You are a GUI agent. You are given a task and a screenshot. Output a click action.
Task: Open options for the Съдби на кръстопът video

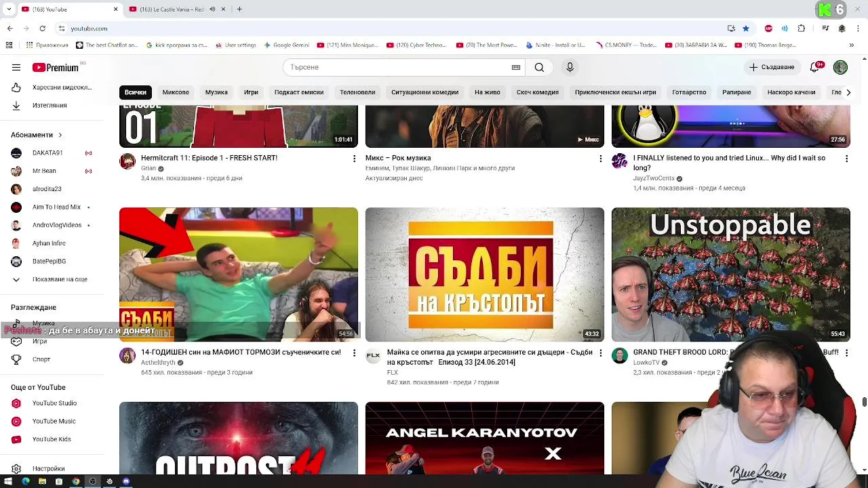pyautogui.click(x=600, y=353)
